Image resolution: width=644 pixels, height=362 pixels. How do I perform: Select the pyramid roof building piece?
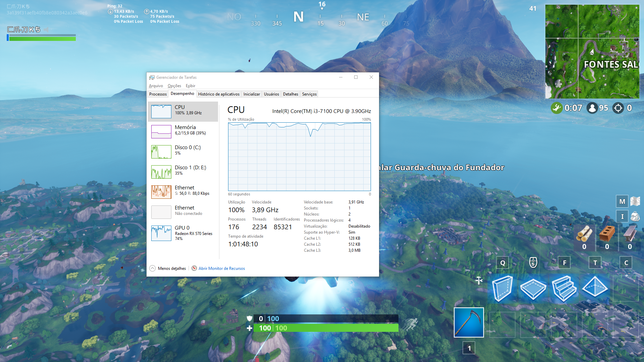pyautogui.click(x=595, y=287)
